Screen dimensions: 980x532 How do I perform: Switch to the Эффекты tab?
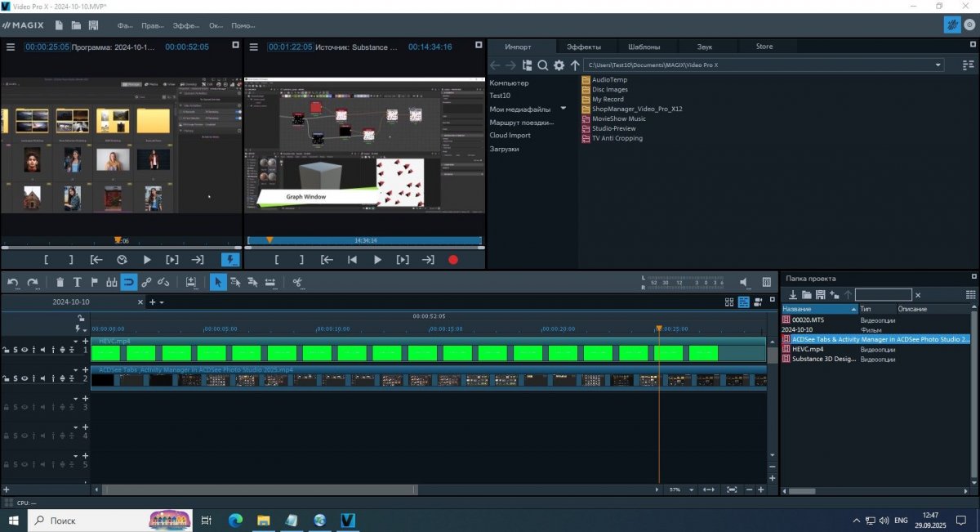[x=584, y=47]
